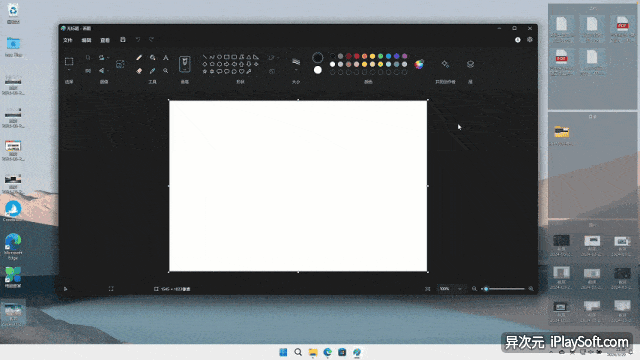Select the Fill bucket tool
This screenshot has width=640, height=360.
point(152,58)
